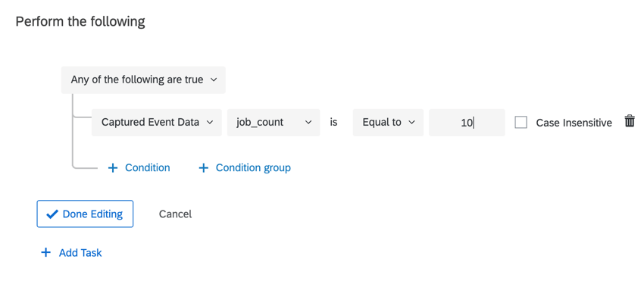The height and width of the screenshot is (284, 644).
Task: Click the Case Insensitive label text
Action: [574, 122]
